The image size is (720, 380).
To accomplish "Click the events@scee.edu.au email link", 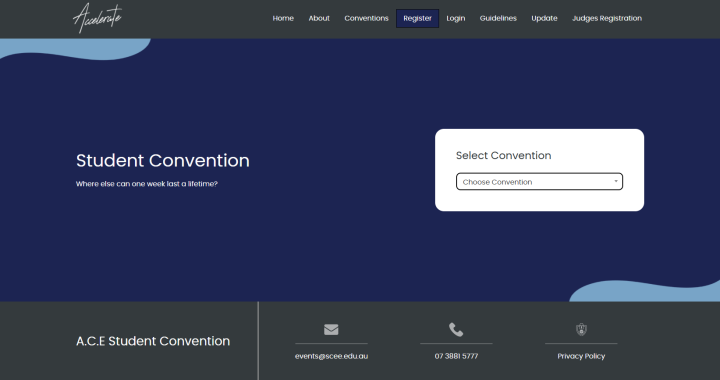I will coord(331,356).
